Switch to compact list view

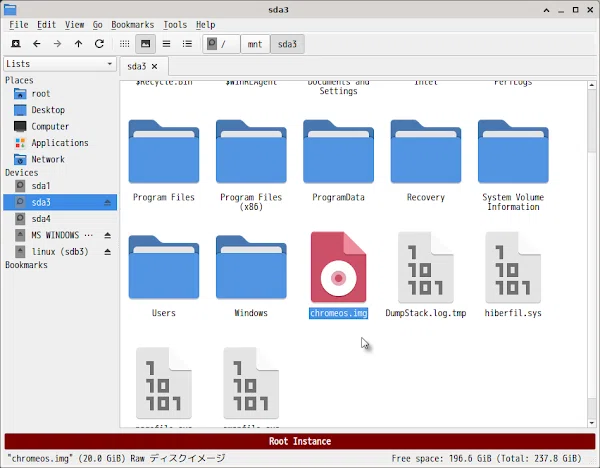coord(166,44)
